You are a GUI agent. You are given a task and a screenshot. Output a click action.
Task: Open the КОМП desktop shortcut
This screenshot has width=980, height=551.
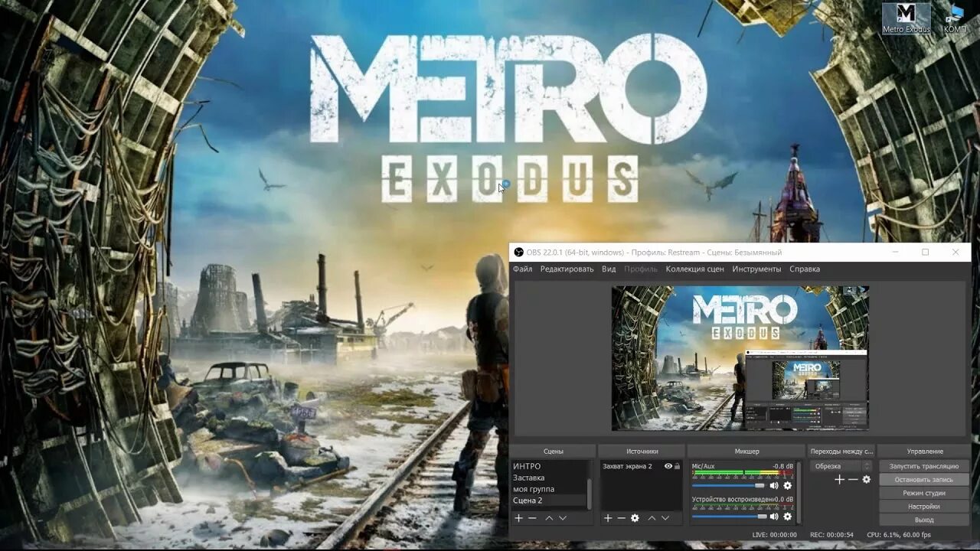coord(955,18)
